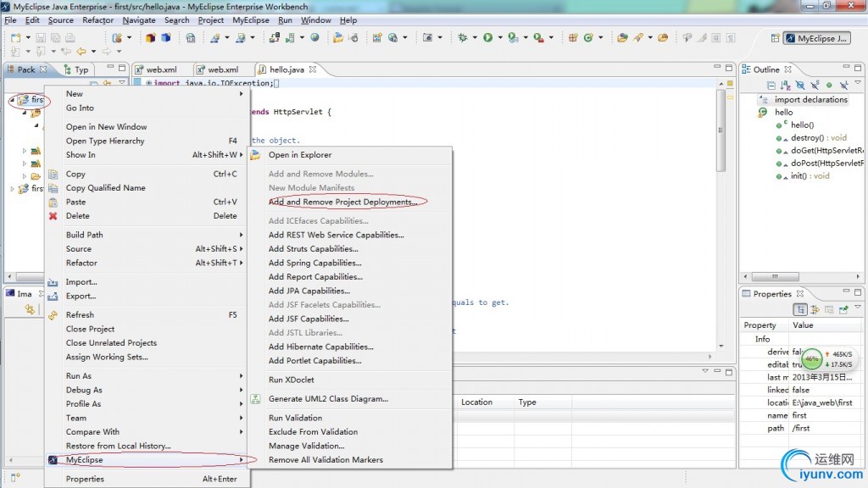The image size is (868, 488).
Task: Open the Refactor menu in menu bar
Action: [97, 20]
